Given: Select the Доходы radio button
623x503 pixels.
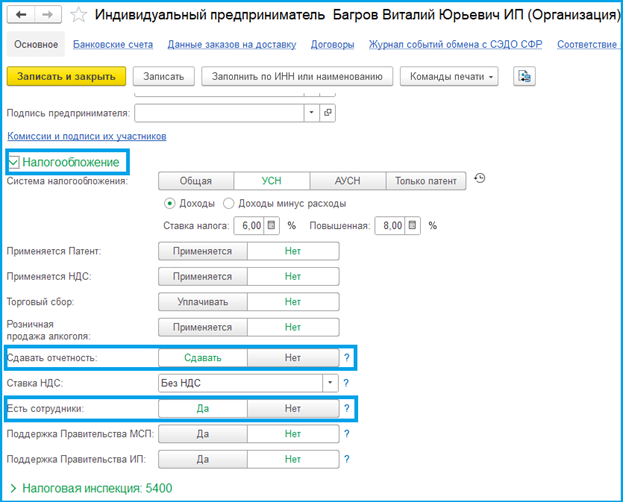Looking at the screenshot, I should (x=169, y=204).
